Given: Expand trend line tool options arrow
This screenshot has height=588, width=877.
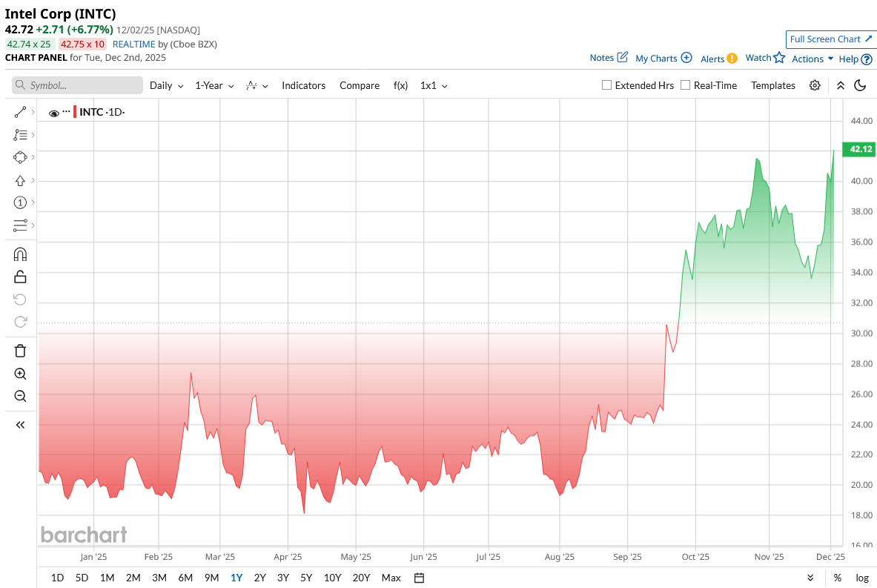Looking at the screenshot, I should 33,113.
